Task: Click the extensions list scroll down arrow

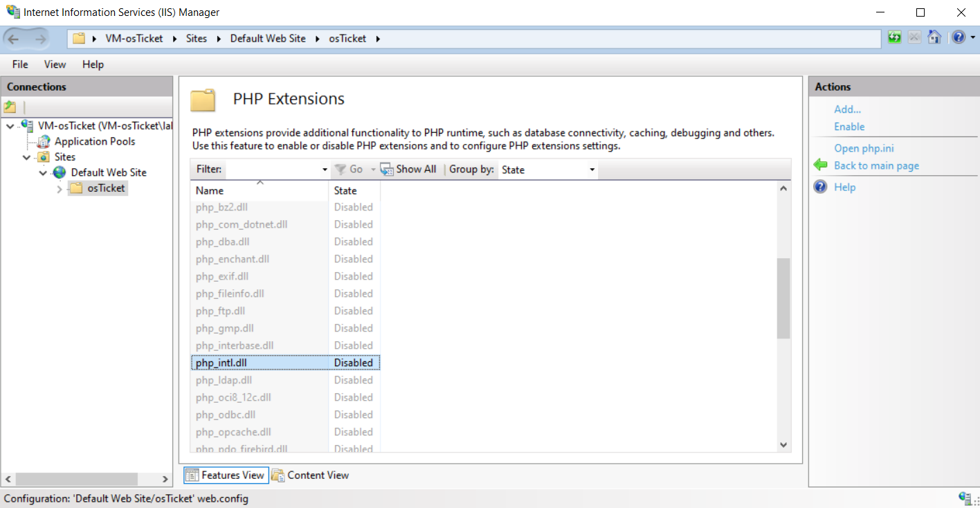Action: (x=783, y=444)
